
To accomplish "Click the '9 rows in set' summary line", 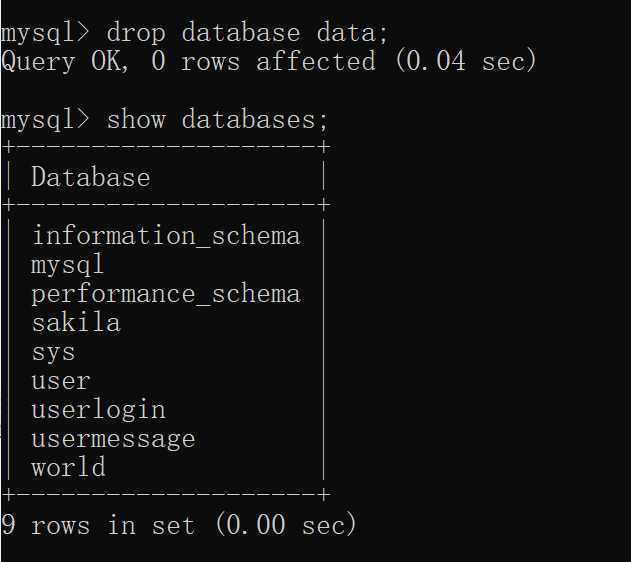I will click(x=179, y=525).
